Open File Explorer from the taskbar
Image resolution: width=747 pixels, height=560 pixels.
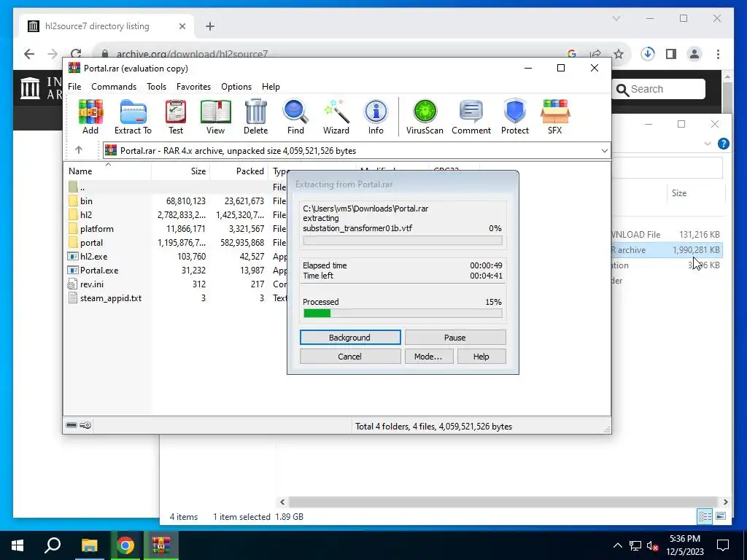pos(89,545)
